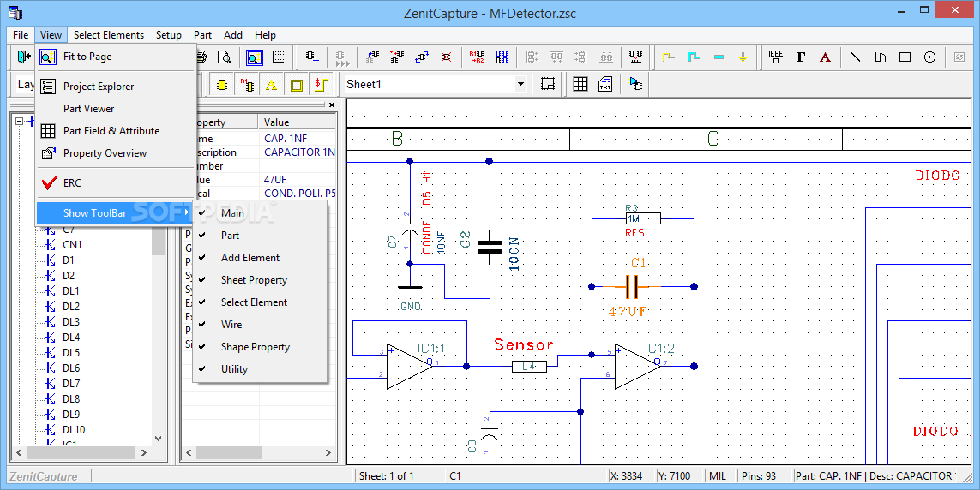Click the blue parts array icon

click(x=502, y=57)
